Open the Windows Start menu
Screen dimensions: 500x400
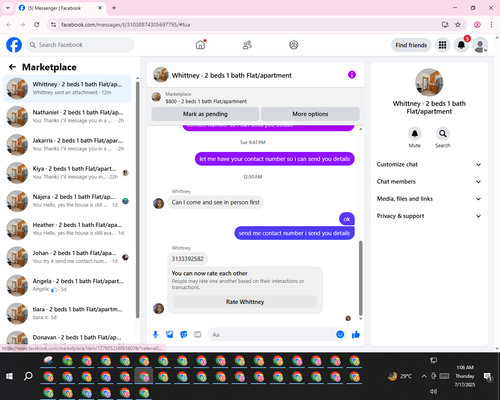[x=9, y=376]
